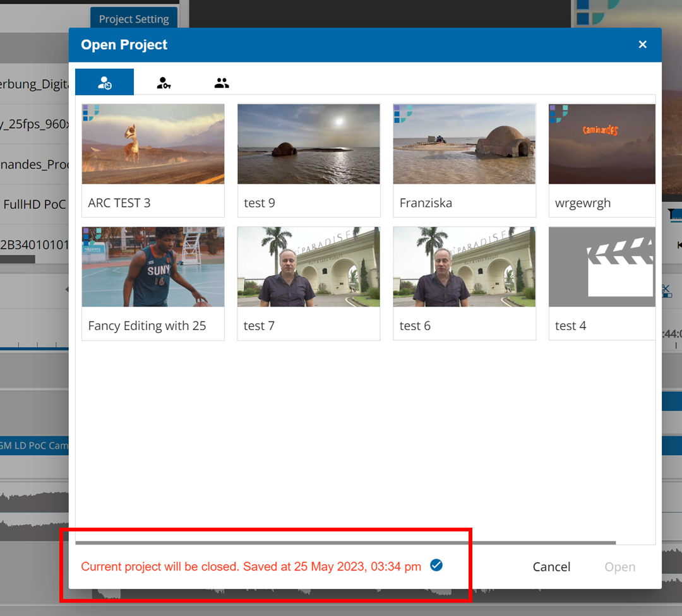Select the wrgewrgh project thumbnail

tap(602, 144)
